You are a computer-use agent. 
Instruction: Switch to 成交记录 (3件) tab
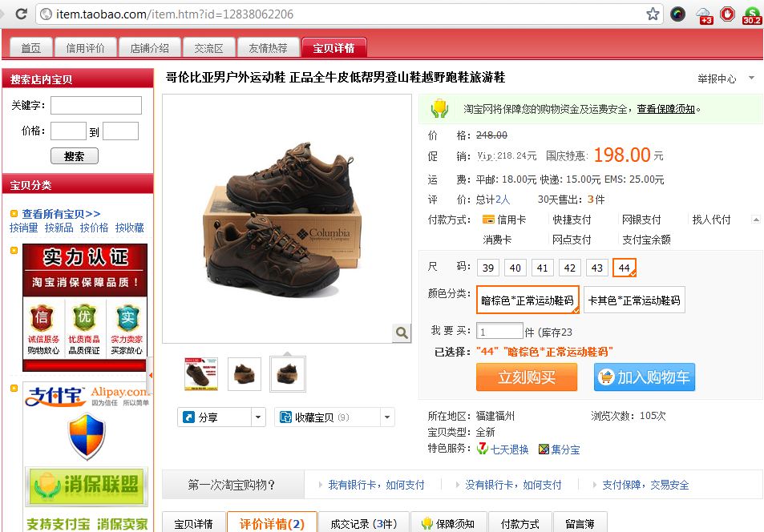pos(363,523)
